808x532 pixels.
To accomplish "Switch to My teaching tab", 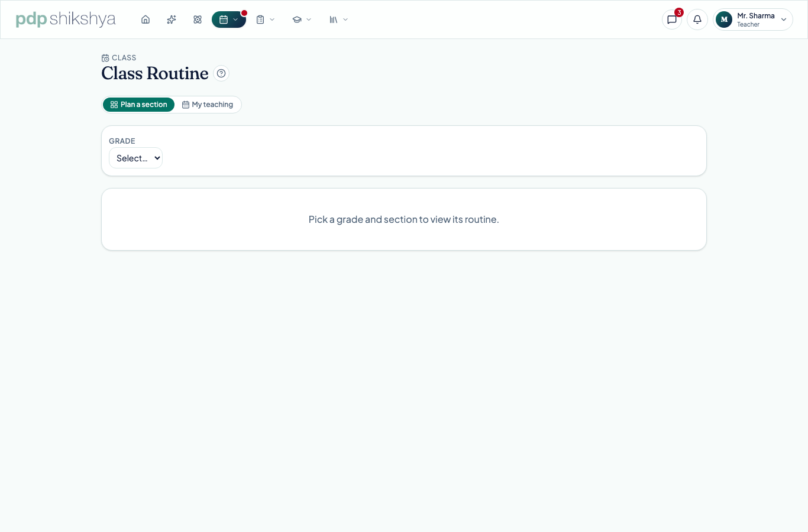I will click(208, 105).
